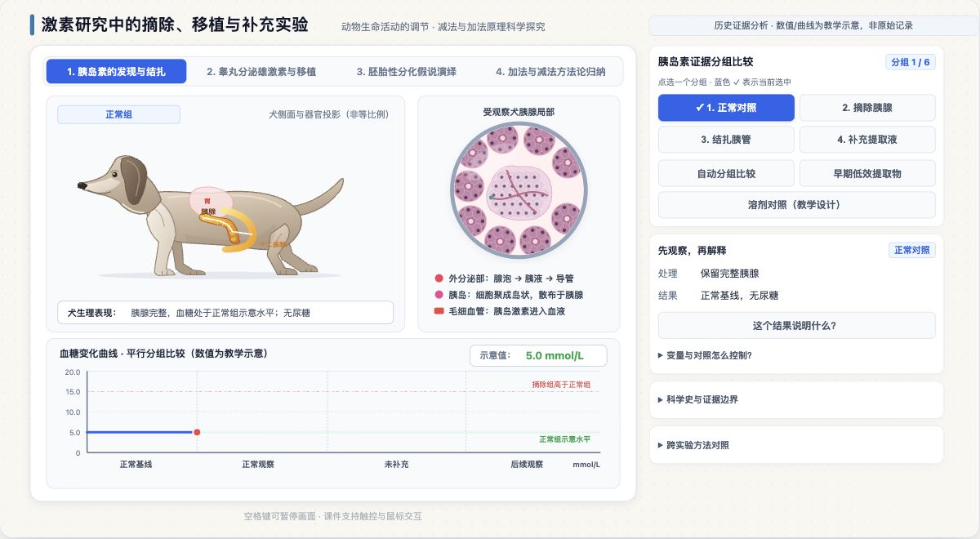The image size is (980, 539).
Task: Click the 未补充 axis label
Action: pyautogui.click(x=396, y=465)
